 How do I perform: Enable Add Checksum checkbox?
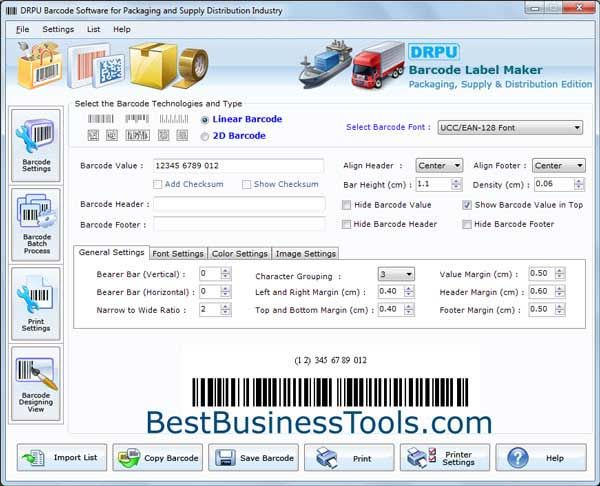[x=157, y=184]
